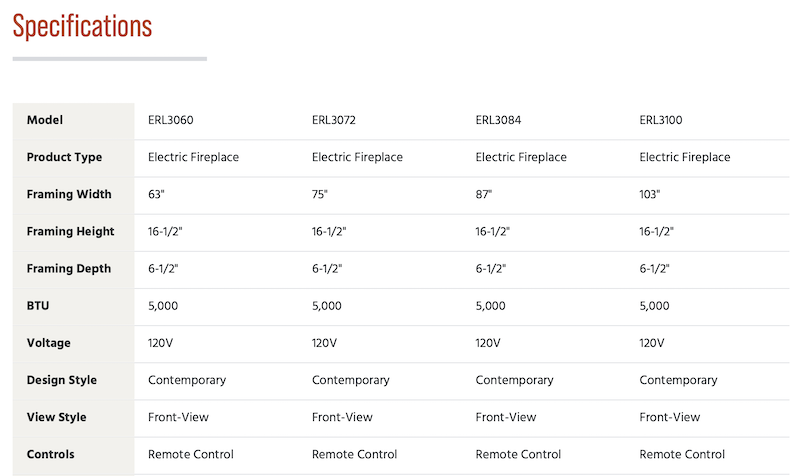Click the View Style row label

click(57, 417)
